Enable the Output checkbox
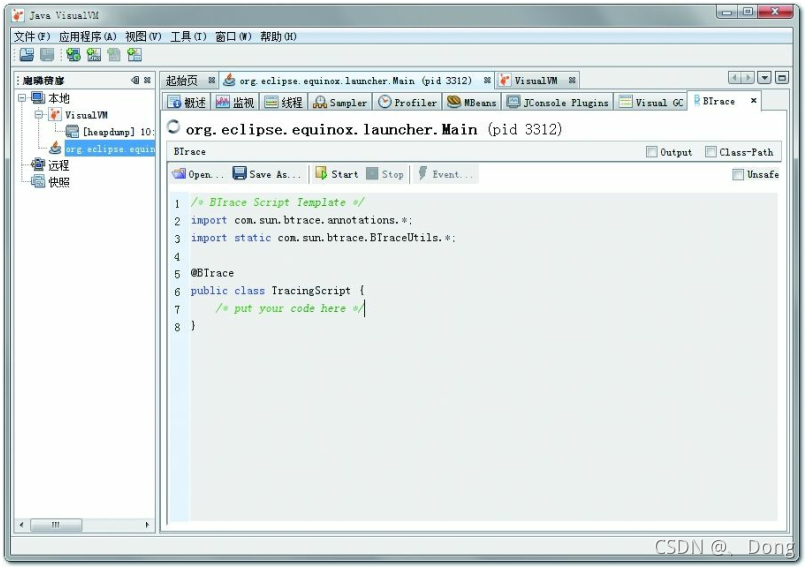This screenshot has width=810, height=568. pyautogui.click(x=652, y=152)
